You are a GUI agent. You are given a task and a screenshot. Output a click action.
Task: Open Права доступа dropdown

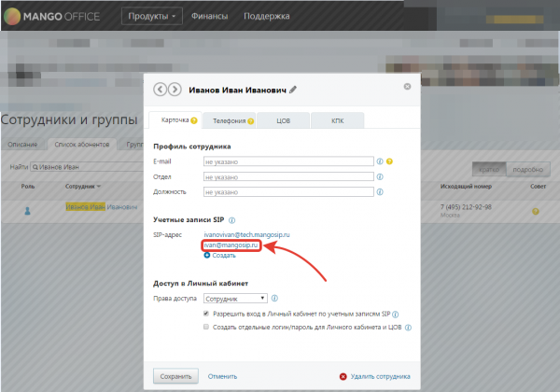point(235,299)
